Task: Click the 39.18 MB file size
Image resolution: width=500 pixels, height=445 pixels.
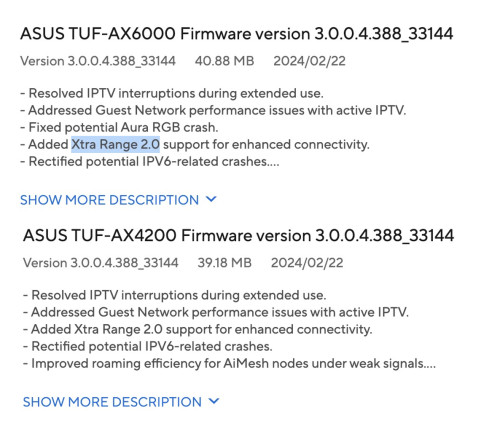Action: (225, 263)
